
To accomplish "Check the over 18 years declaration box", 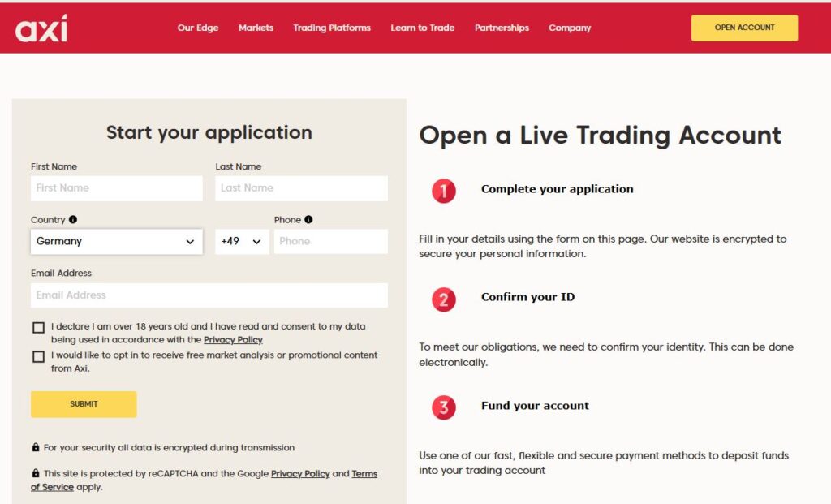I will point(38,328).
